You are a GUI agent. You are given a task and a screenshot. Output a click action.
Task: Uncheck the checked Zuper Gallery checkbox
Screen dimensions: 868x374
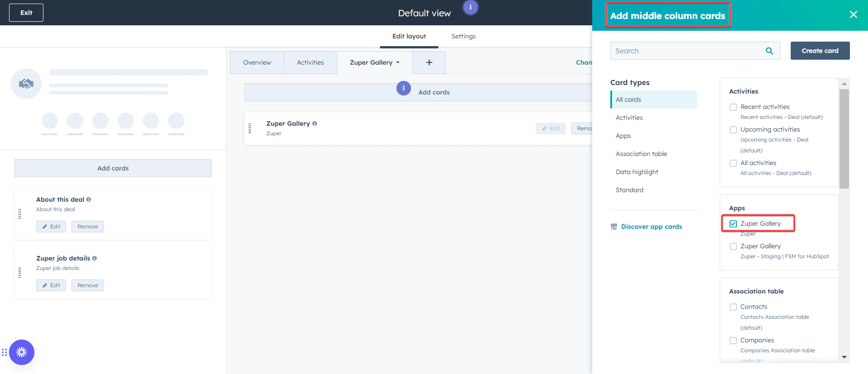pyautogui.click(x=733, y=224)
